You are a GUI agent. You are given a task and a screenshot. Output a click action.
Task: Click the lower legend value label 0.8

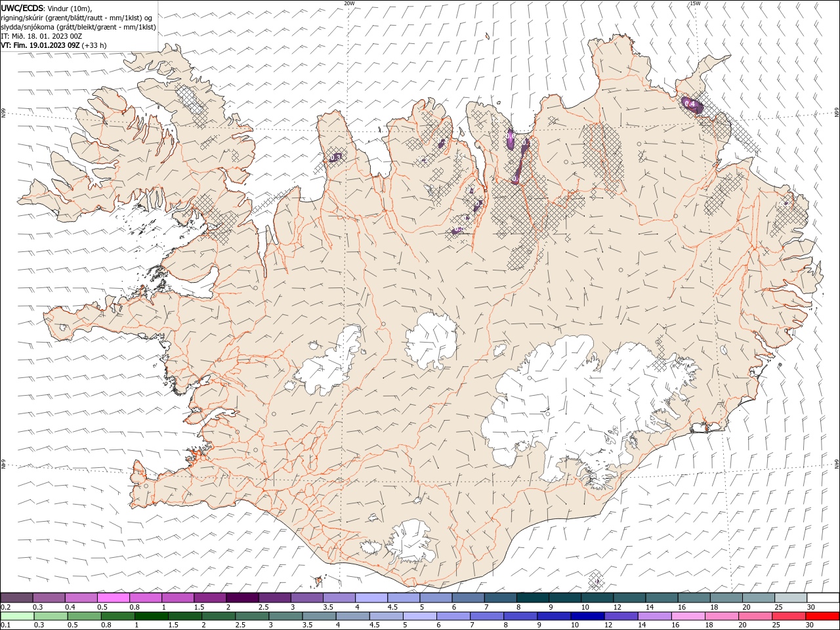[106, 625]
